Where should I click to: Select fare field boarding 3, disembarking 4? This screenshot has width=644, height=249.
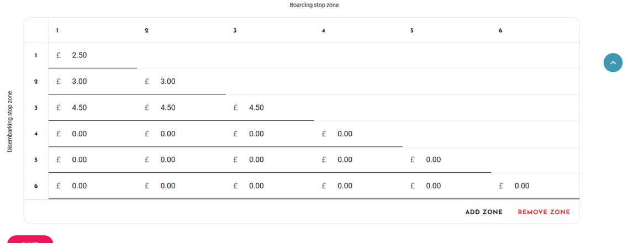(270, 134)
